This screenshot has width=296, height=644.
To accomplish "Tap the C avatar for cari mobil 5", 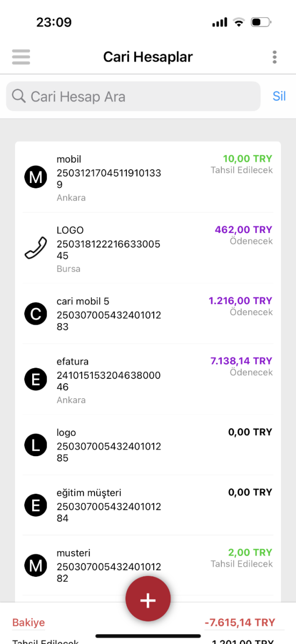I will coord(36,313).
